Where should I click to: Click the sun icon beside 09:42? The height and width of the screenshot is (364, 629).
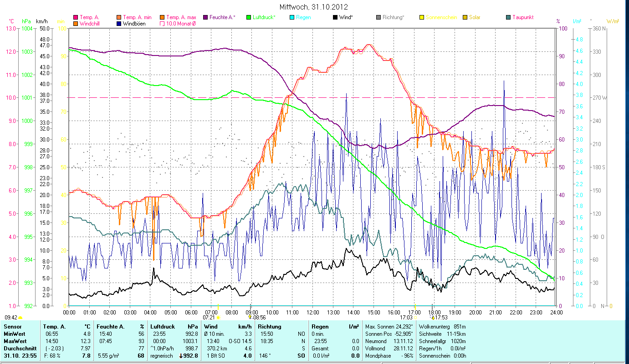click(x=20, y=318)
